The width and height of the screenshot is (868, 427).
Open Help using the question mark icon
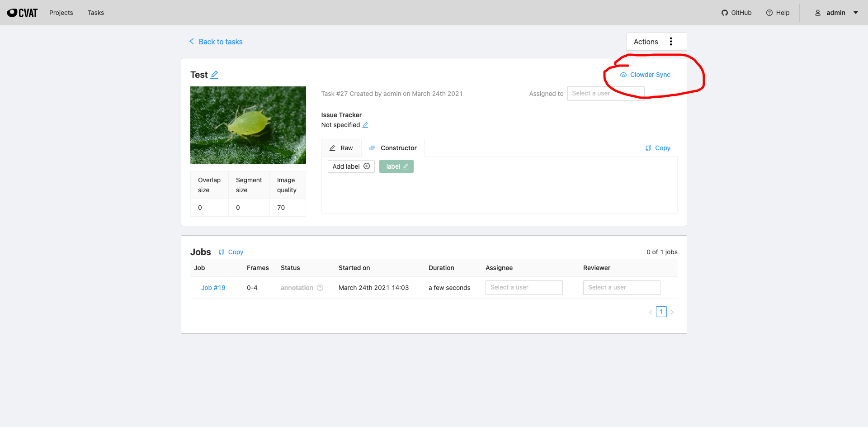(769, 13)
